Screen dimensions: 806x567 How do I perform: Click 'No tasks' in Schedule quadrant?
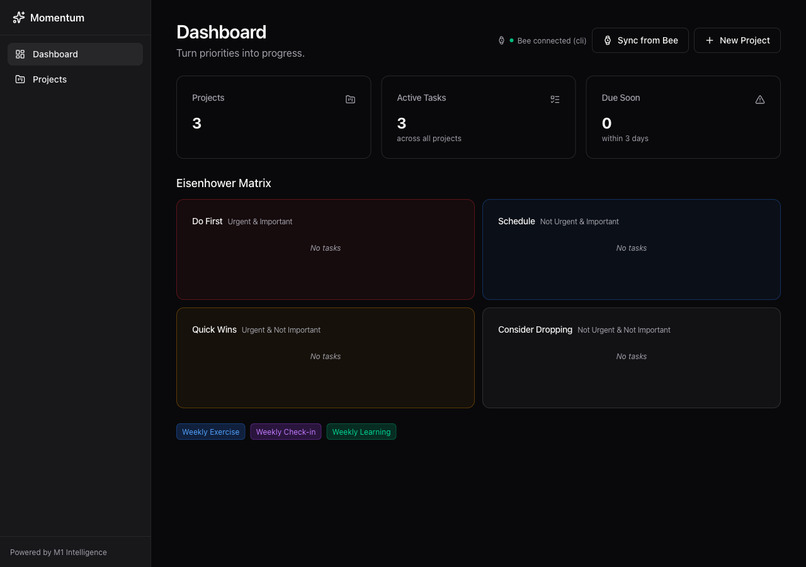(631, 248)
